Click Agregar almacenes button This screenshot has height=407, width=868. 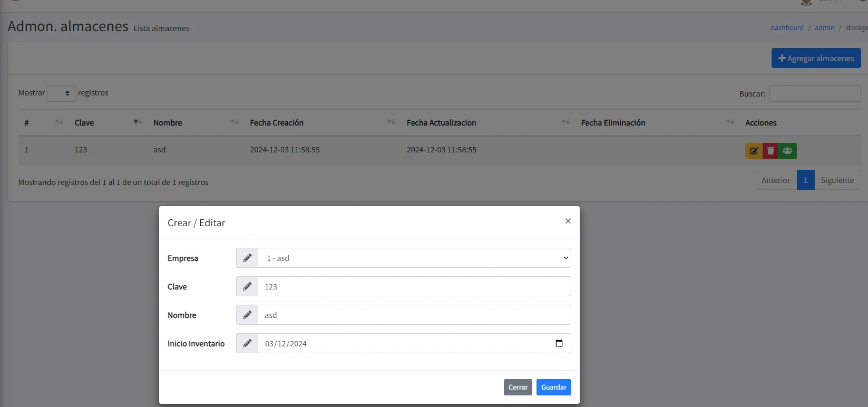pos(816,59)
